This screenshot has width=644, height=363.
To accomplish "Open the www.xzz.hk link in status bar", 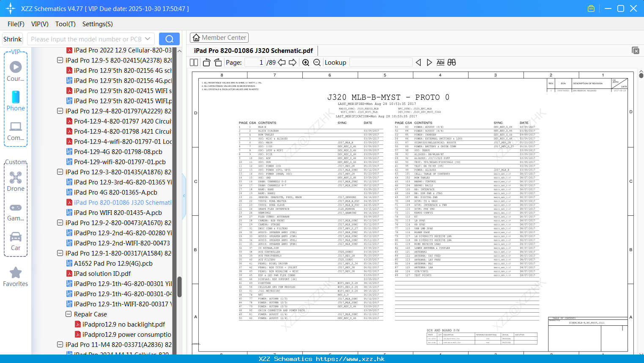I will pos(350,359).
